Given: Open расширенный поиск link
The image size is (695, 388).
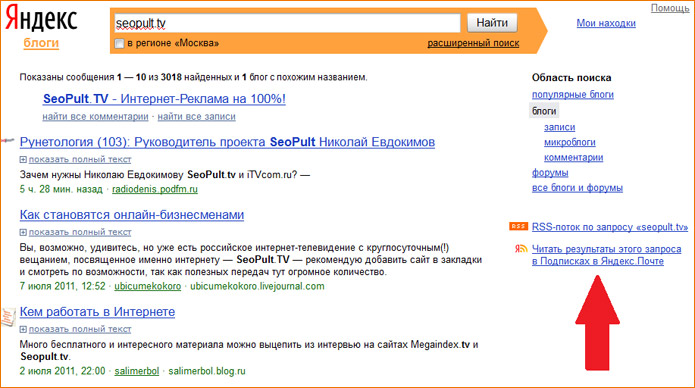Looking at the screenshot, I should pyautogui.click(x=473, y=43).
